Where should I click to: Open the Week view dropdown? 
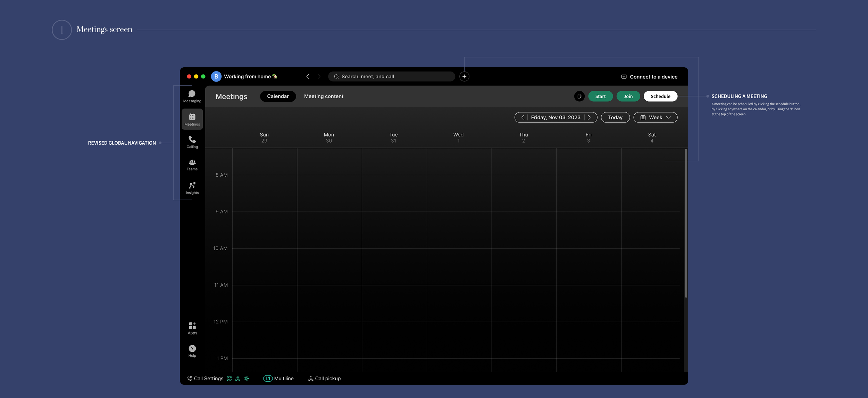click(656, 118)
